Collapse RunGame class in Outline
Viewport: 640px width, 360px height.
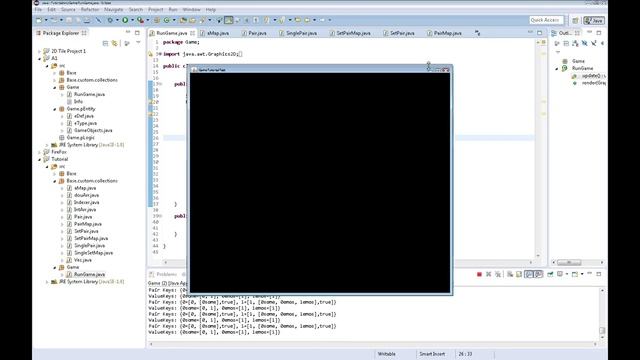556,69
